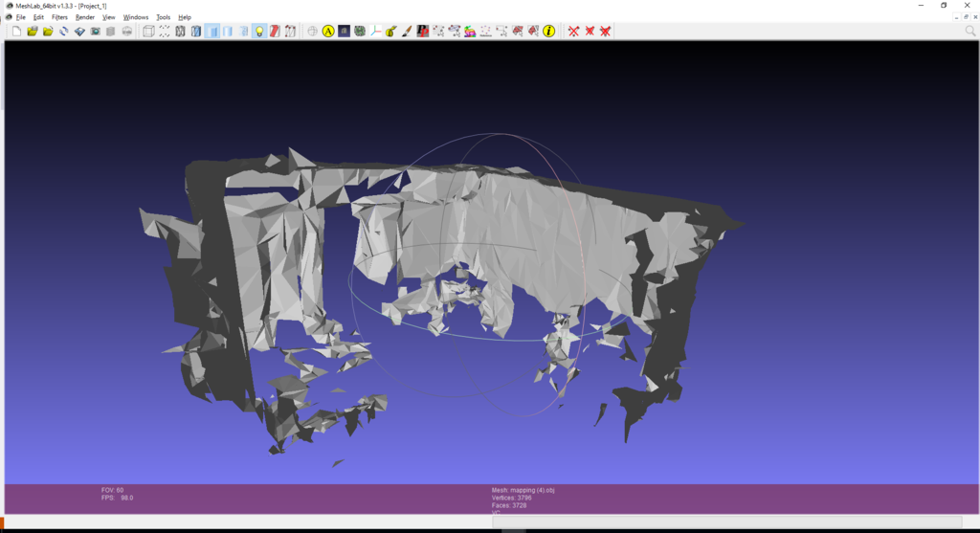
Task: Click the 'Faces: 3728' text
Action: (x=509, y=505)
